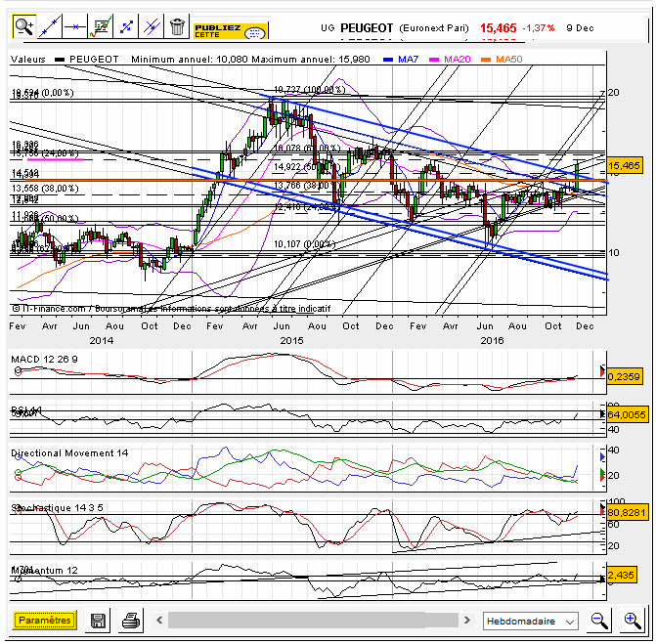Click the Stochastique 14 3 5 label
This screenshot has height=644, width=656.
(x=58, y=507)
